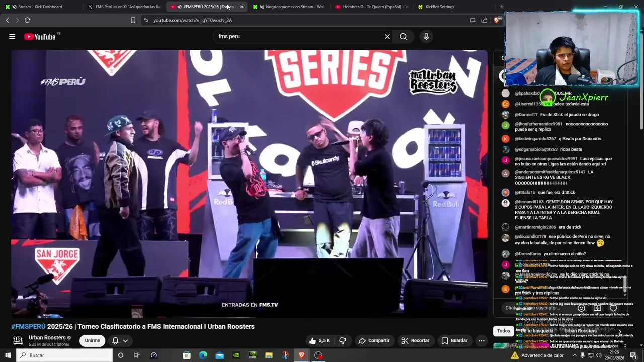Open @kedwingarrido8267 chat author name

tap(535, 139)
